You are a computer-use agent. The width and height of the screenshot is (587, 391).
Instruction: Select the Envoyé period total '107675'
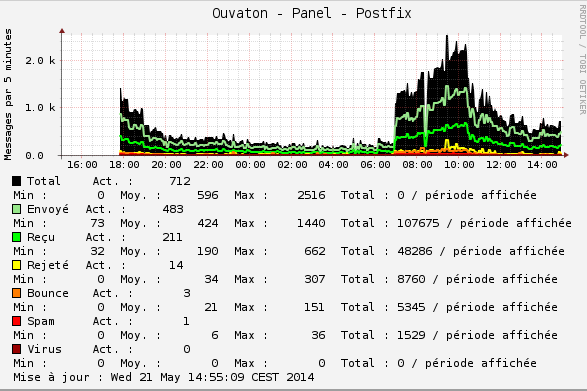click(418, 223)
